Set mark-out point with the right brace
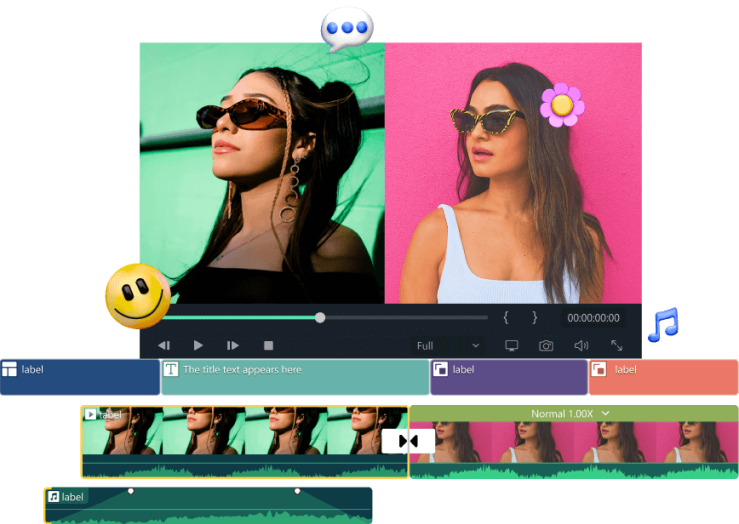Image resolution: width=739 pixels, height=524 pixels. (534, 317)
